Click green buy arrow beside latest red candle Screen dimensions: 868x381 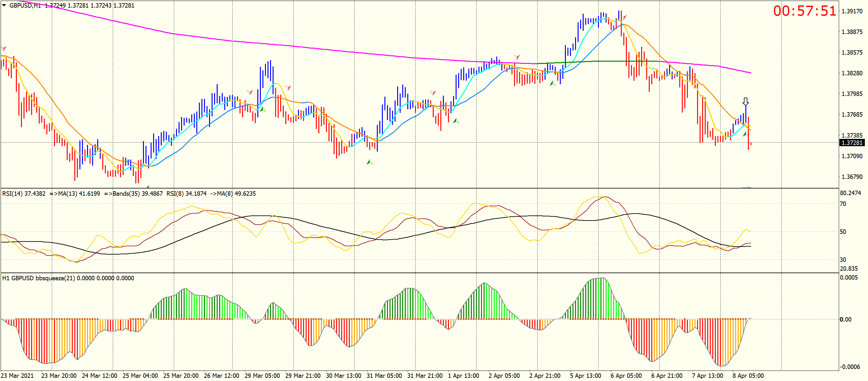click(745, 134)
